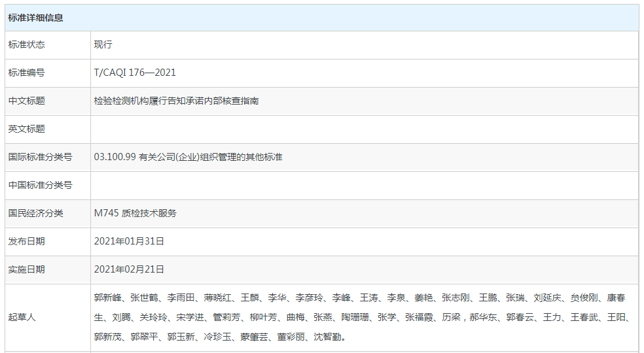Image resolution: width=644 pixels, height=353 pixels.
Task: Click the drafter name 郭新峰
Action: 107,298
